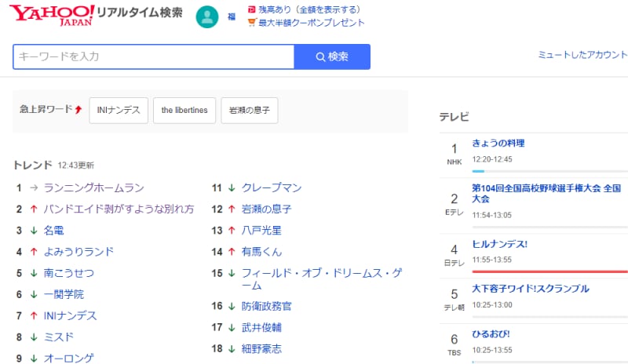The image size is (628, 364).
Task: Open the よみうりランド trend link
Action: coord(78,252)
